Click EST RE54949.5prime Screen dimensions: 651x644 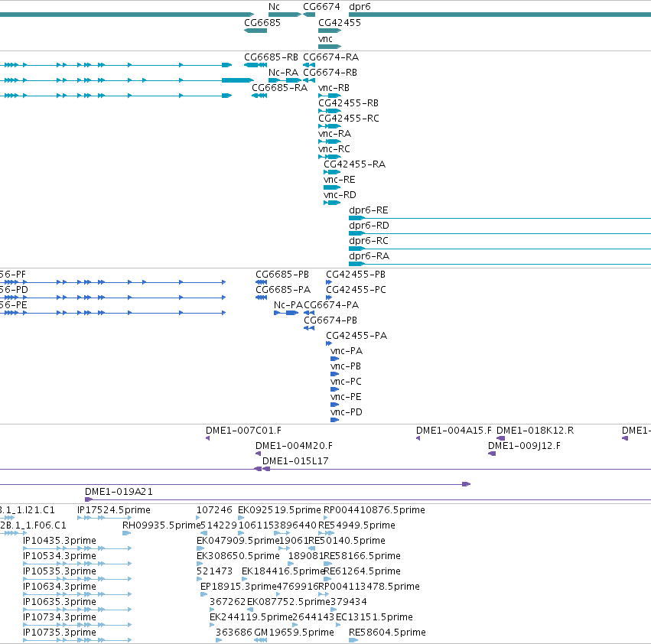(356, 525)
